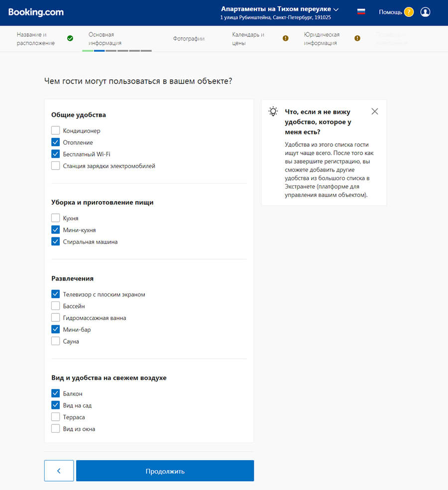The height and width of the screenshot is (490, 448).
Task: Enable the Кондиционер checkbox
Action: pyautogui.click(x=56, y=131)
